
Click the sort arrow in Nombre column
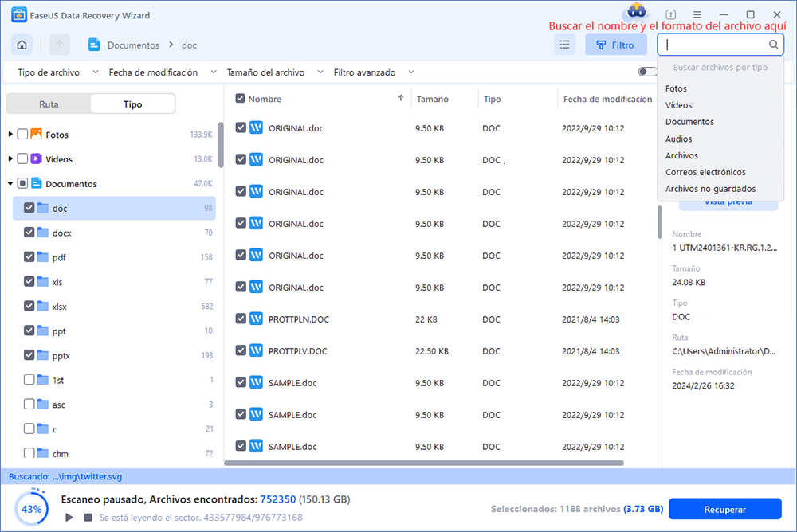pos(401,98)
